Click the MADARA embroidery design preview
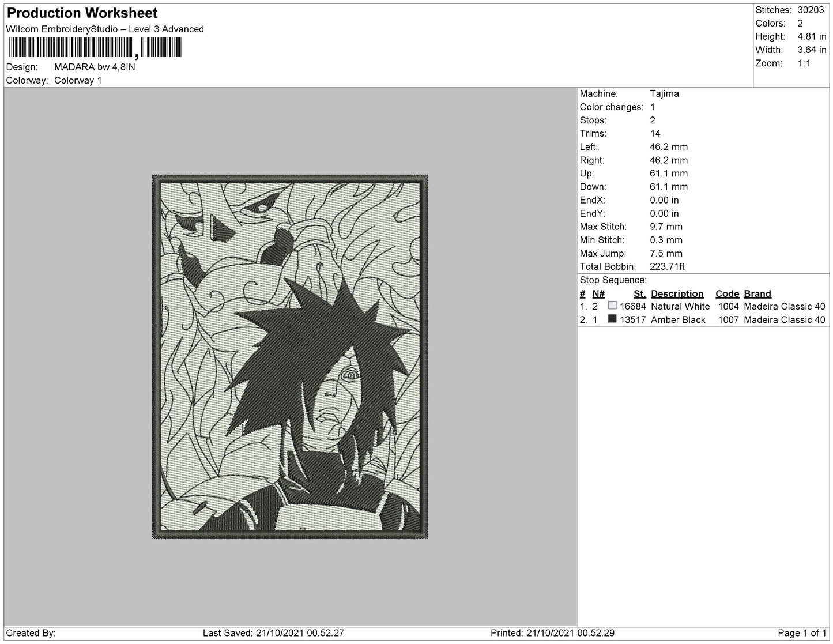This screenshot has height=644, width=833. click(290, 356)
